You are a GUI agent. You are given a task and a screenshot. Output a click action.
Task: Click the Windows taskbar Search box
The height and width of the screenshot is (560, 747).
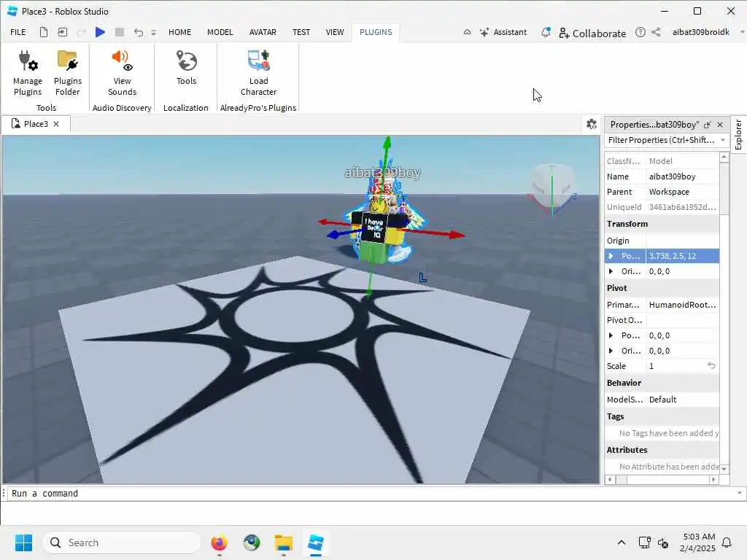pos(122,542)
